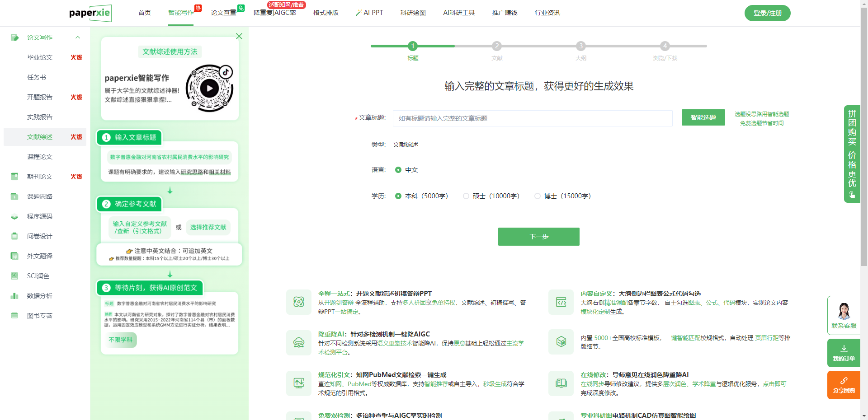Collapse the thesis writing sidebar section
The width and height of the screenshot is (868, 420).
[x=78, y=37]
